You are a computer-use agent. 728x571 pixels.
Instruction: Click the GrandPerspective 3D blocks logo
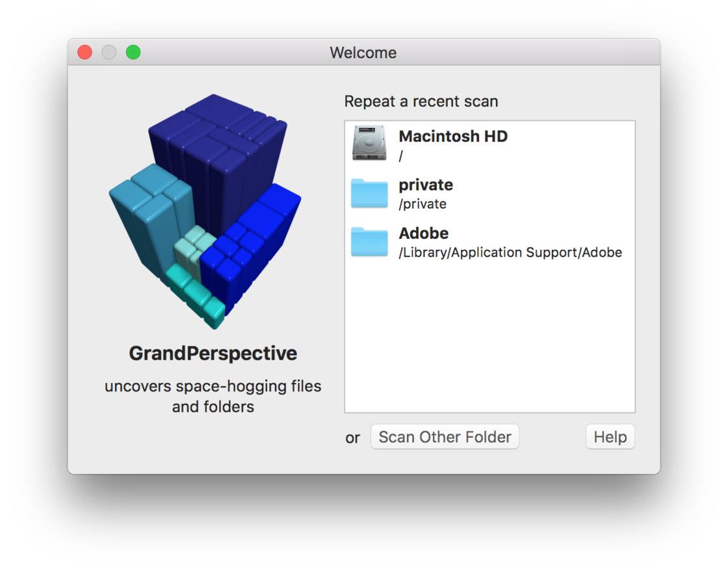(205, 211)
